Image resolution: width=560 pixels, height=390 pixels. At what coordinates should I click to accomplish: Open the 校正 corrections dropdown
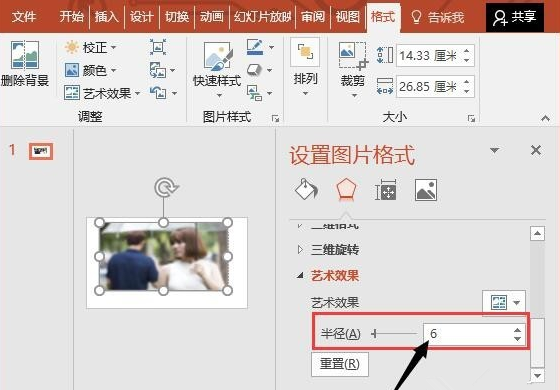pyautogui.click(x=90, y=47)
